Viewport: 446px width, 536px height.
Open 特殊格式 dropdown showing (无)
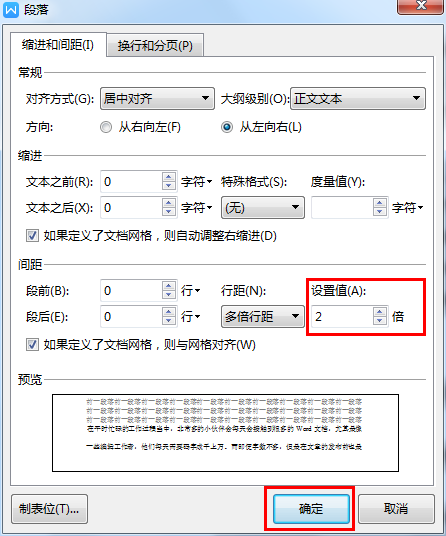(x=262, y=207)
